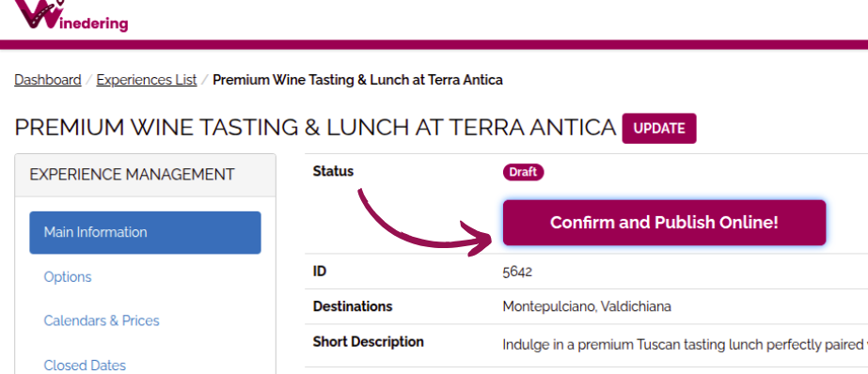Screen dimensions: 868x374
Task: Go to Experiences List breadcrumb
Action: [147, 80]
